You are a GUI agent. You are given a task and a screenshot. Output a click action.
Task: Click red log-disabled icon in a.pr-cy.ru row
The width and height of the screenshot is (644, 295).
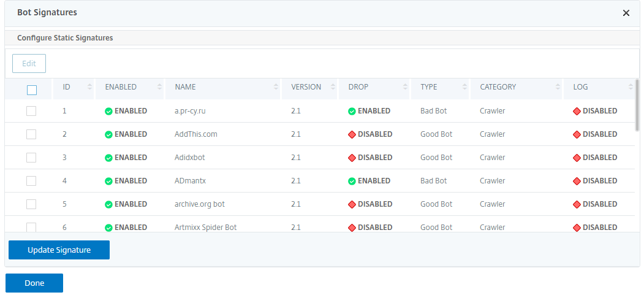pyautogui.click(x=577, y=112)
